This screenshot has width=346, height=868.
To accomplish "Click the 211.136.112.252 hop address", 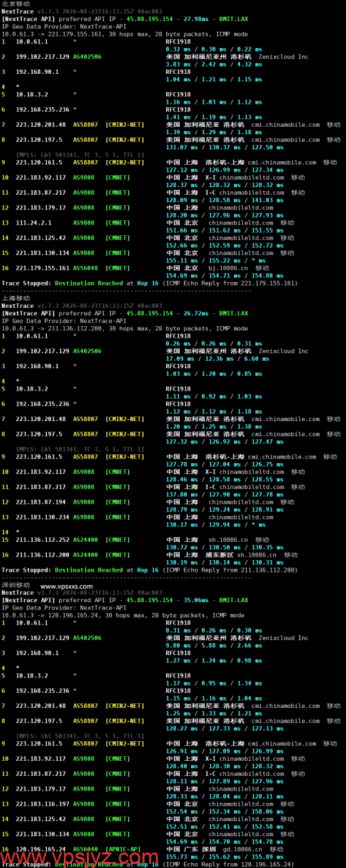I will coord(42,540).
